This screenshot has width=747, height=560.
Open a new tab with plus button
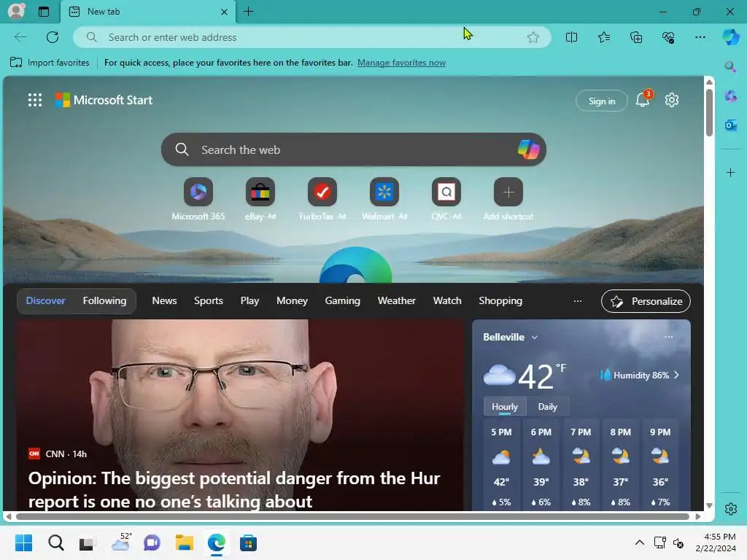click(x=248, y=12)
